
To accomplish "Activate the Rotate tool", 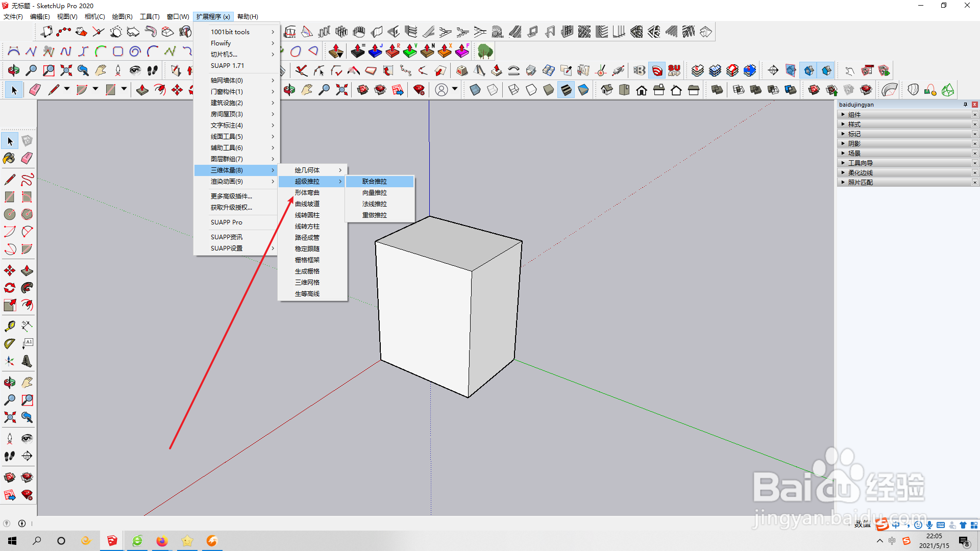I will click(x=9, y=288).
